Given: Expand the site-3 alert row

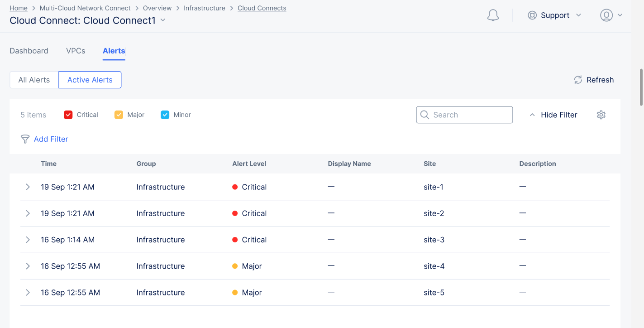Looking at the screenshot, I should click(27, 240).
